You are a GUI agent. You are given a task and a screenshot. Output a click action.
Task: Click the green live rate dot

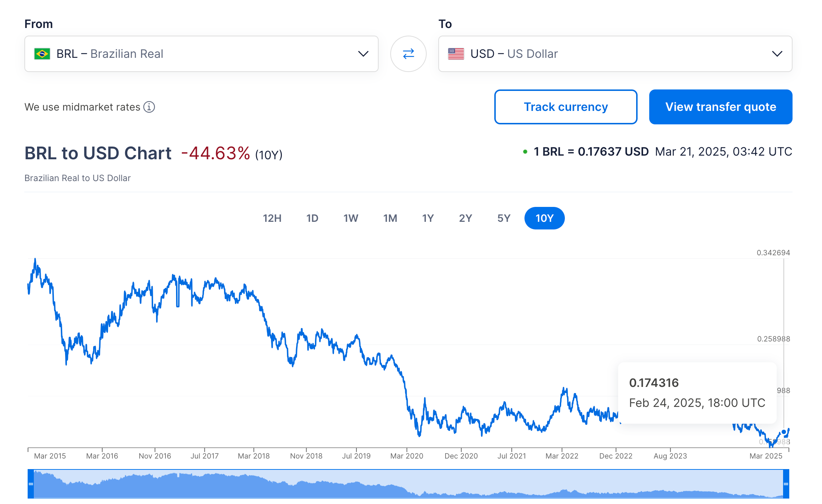pos(525,152)
